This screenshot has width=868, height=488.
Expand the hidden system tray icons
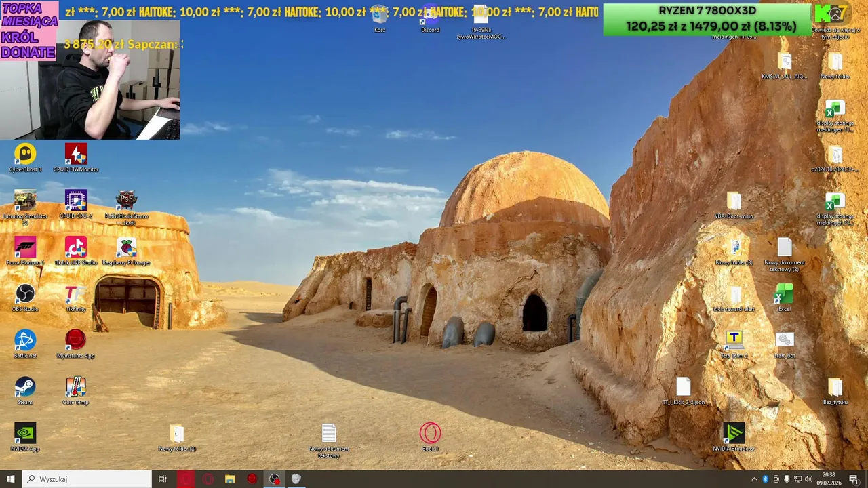click(x=754, y=479)
